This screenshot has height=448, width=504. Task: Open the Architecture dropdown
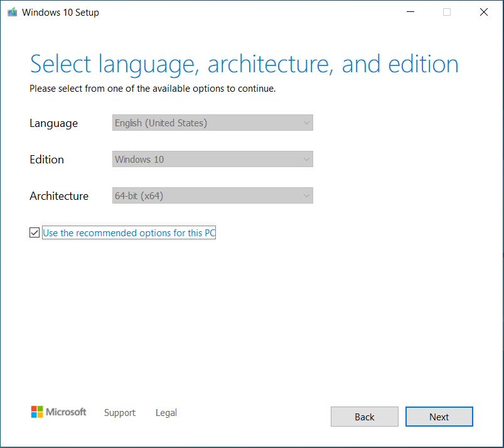[213, 195]
